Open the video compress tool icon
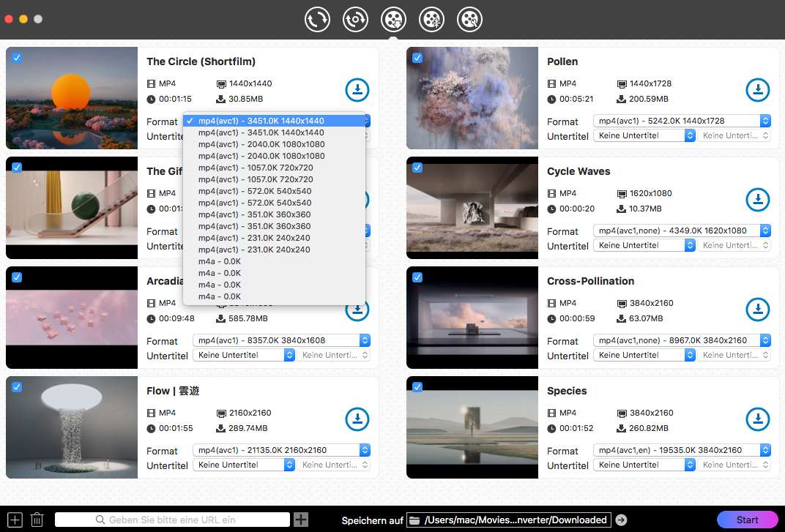Screen dimensions: 785x532 pos(431,20)
